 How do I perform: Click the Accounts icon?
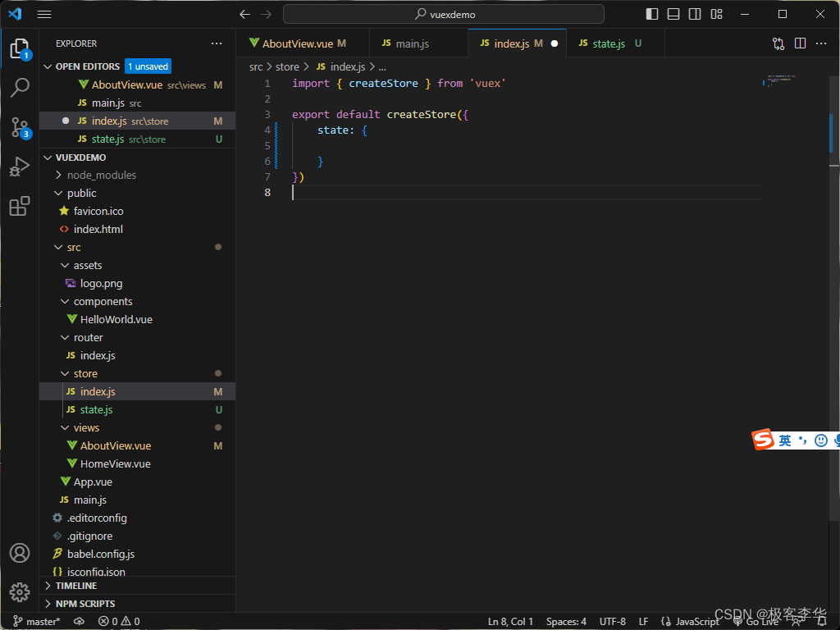click(20, 553)
